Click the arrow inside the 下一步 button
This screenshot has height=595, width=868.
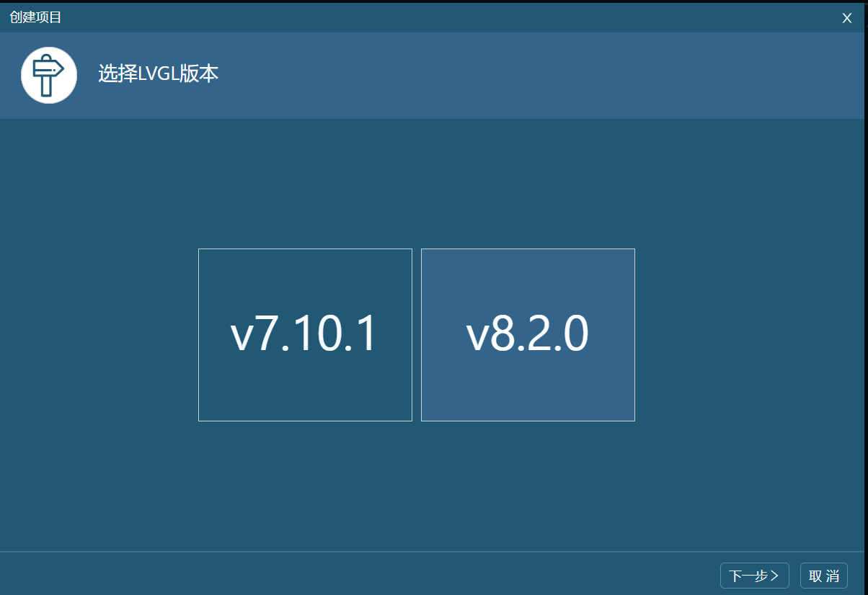pos(777,575)
